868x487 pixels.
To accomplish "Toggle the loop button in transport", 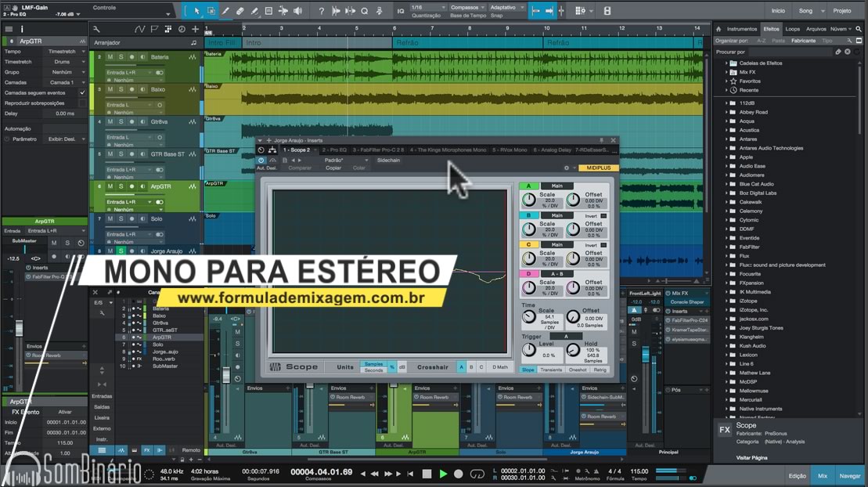I will (477, 474).
